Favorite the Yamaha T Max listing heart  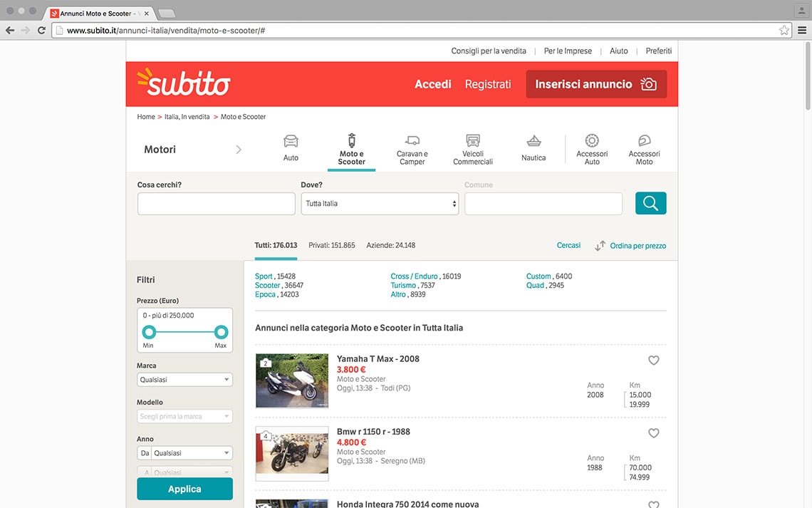pos(654,360)
